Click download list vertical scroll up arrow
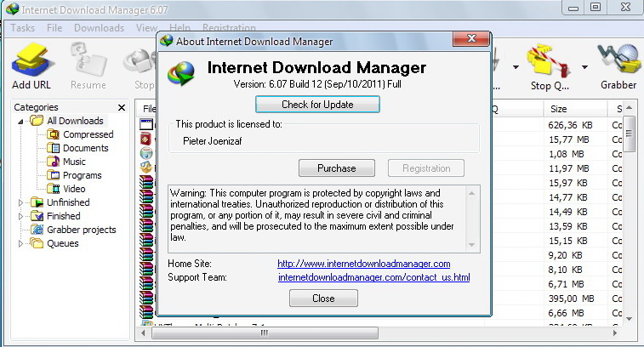The height and width of the screenshot is (347, 644). click(x=630, y=108)
